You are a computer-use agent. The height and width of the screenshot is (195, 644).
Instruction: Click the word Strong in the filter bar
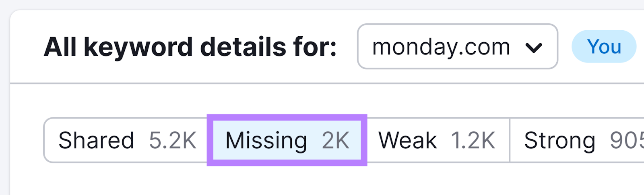coord(559,140)
